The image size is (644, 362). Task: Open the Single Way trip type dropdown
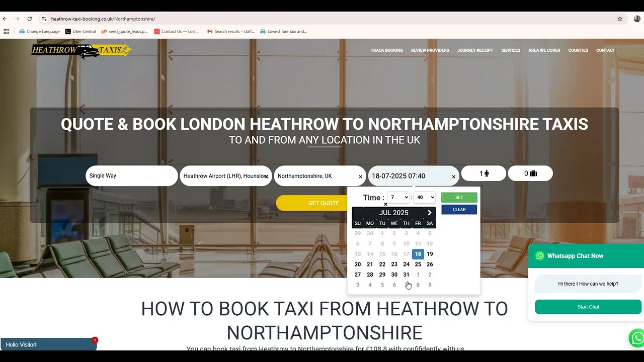[132, 176]
